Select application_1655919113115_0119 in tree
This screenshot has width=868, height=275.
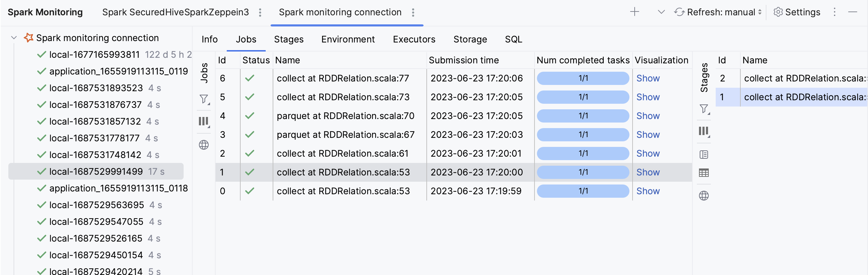[118, 71]
